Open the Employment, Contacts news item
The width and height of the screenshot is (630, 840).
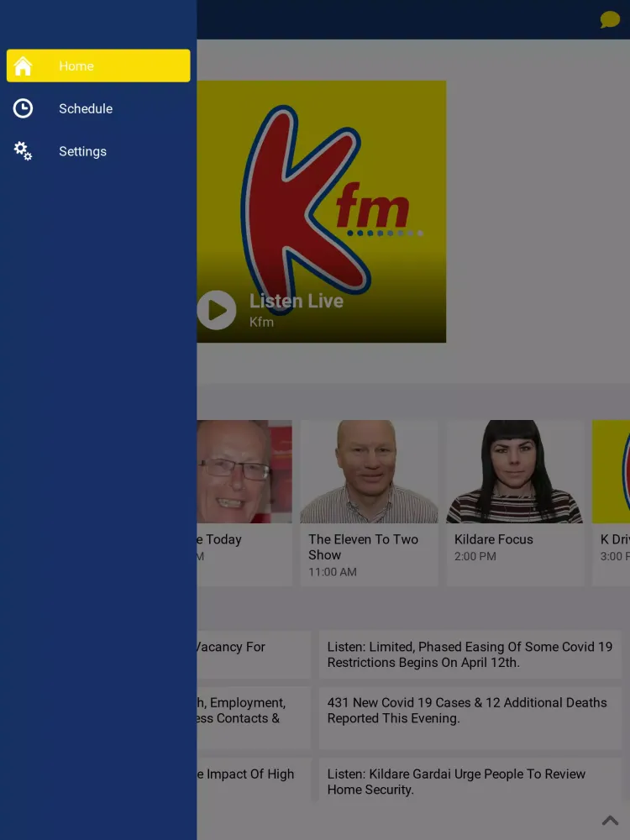point(254,718)
